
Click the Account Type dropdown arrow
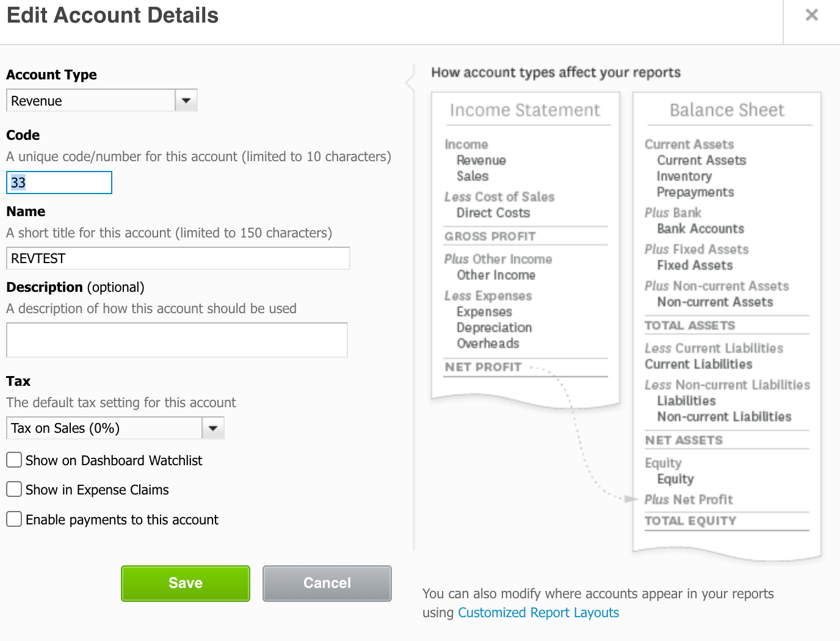tap(186, 101)
